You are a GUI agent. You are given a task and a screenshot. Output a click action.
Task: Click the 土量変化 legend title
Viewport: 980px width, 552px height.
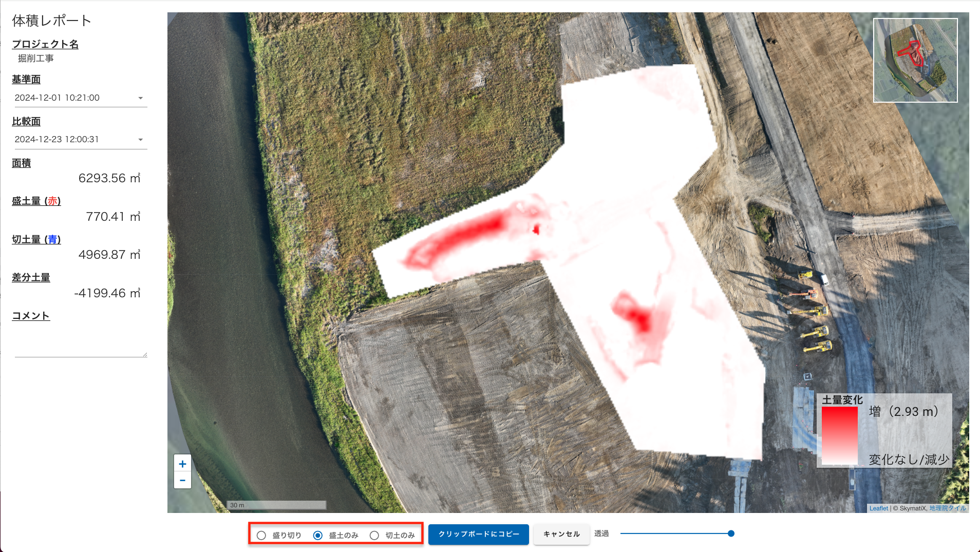click(x=842, y=399)
